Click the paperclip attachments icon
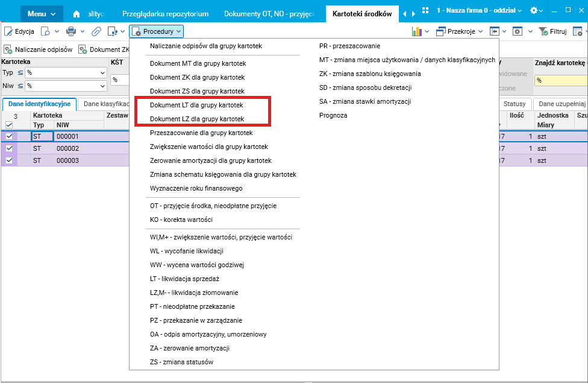Viewport: 588px width, 383px height. pos(96,31)
